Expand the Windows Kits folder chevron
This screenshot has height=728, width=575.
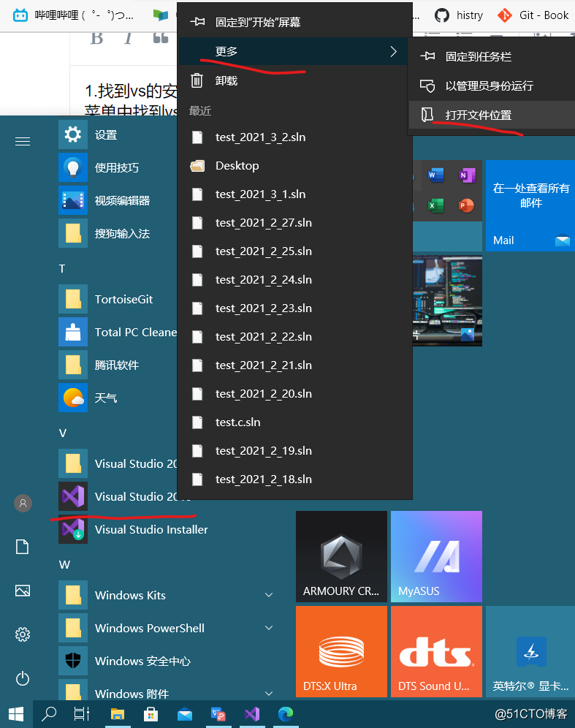pyautogui.click(x=269, y=595)
